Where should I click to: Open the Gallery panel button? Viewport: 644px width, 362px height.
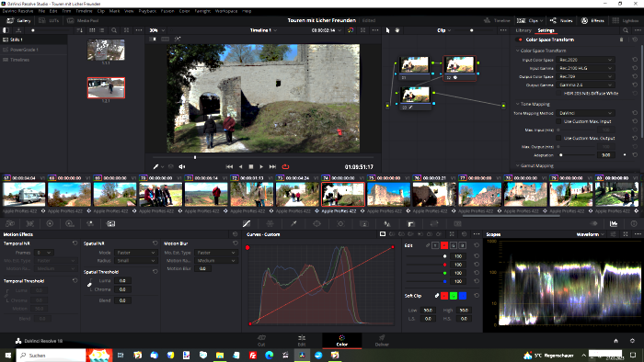[19, 20]
